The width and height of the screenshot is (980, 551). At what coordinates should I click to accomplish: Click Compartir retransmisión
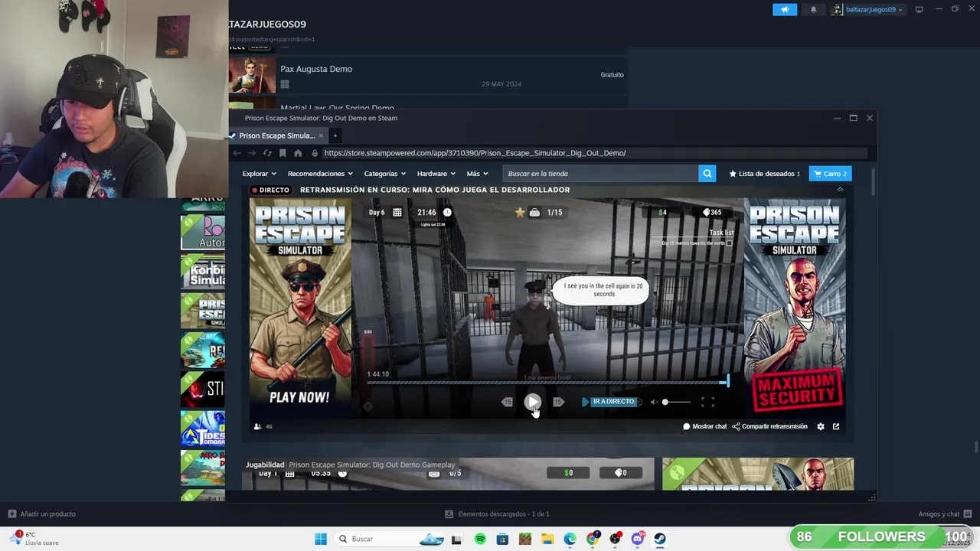(x=769, y=426)
